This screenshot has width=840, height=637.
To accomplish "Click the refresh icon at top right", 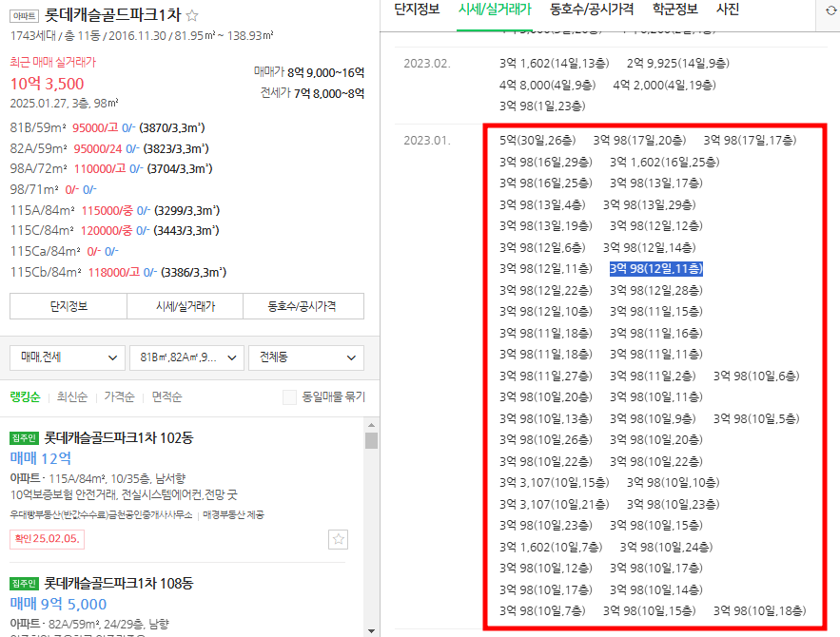I will tap(831, 10).
